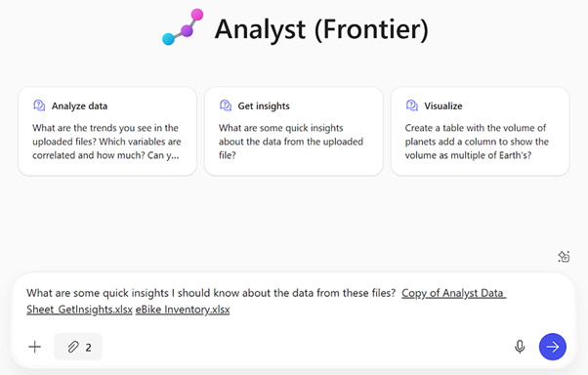Open the paperclip attachments icon

coord(72,348)
